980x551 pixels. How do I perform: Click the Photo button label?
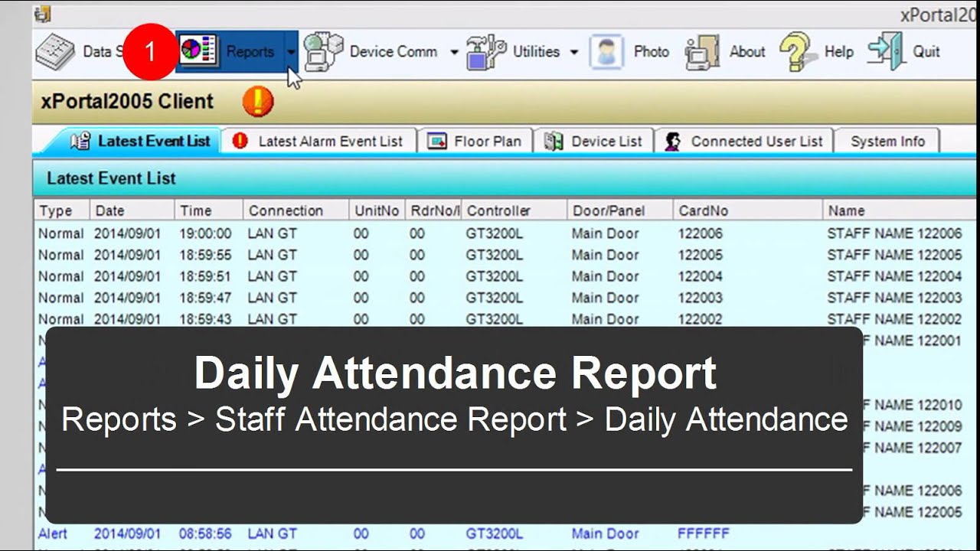click(652, 52)
